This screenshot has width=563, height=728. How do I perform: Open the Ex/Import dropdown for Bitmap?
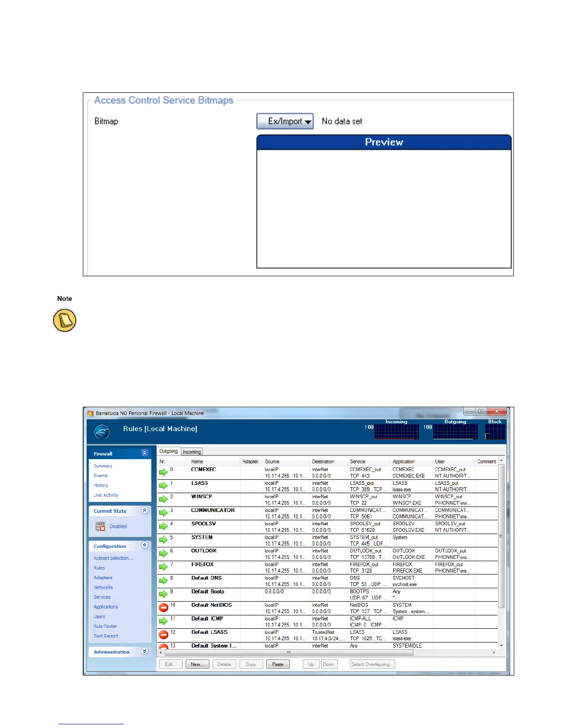pos(285,121)
